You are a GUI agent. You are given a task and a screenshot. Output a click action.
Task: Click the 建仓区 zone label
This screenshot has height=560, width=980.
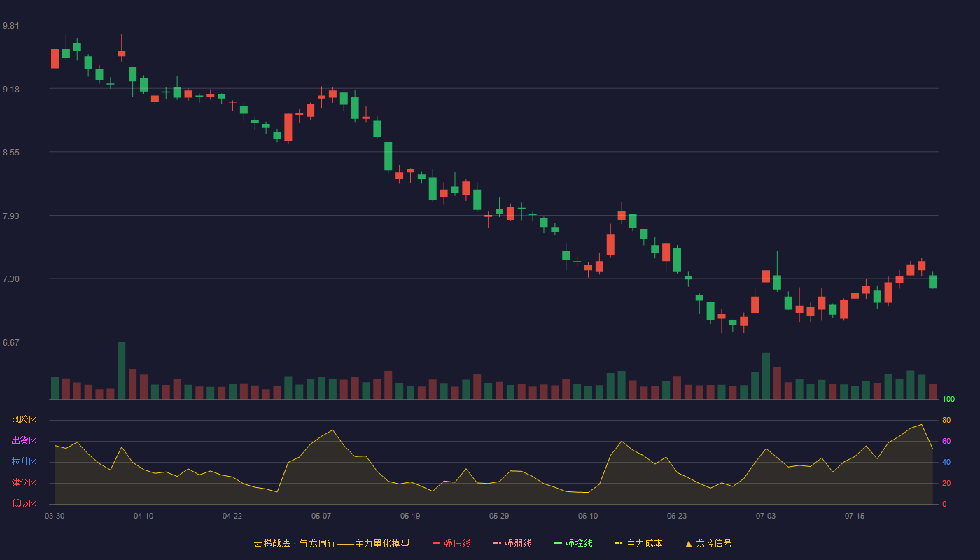click(24, 483)
